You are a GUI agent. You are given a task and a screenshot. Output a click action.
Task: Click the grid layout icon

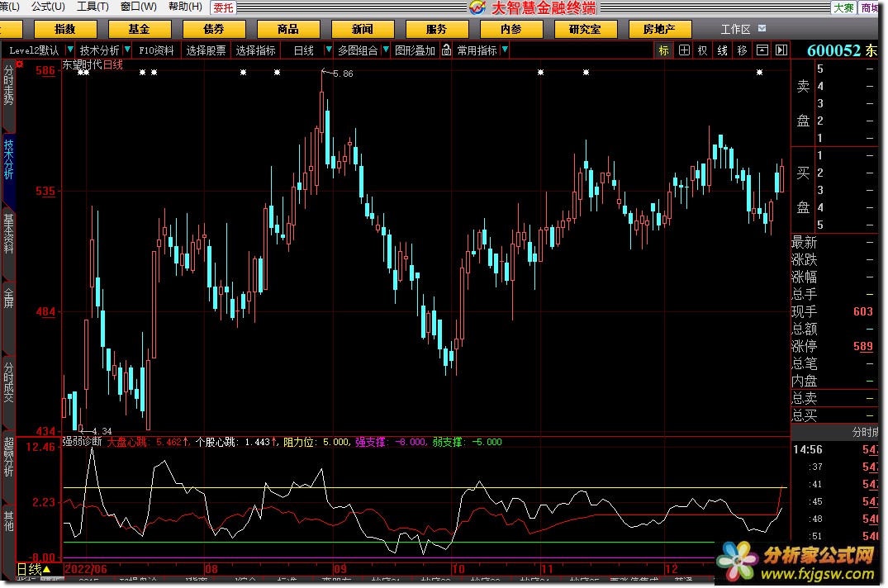pyautogui.click(x=684, y=50)
